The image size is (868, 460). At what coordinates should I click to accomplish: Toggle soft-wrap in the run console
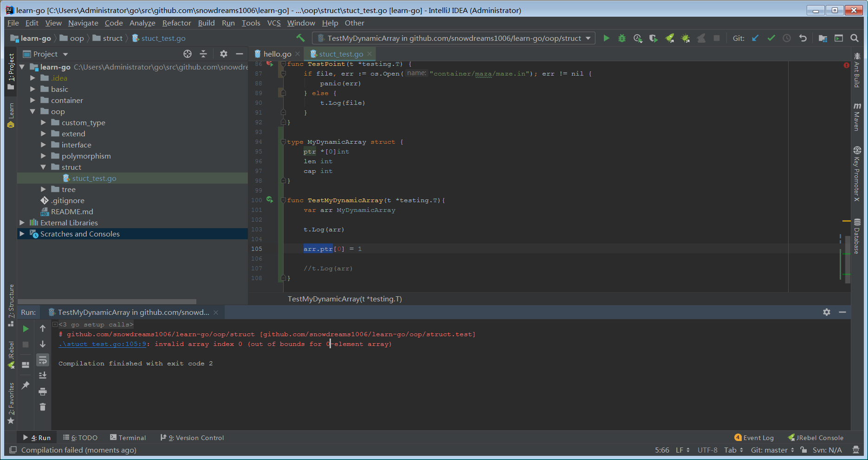(43, 360)
